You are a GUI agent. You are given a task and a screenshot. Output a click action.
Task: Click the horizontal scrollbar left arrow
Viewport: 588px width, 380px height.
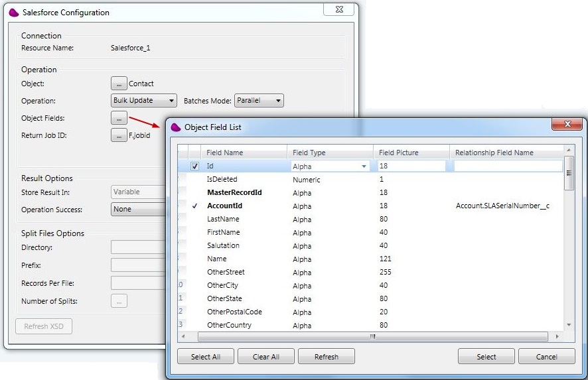coord(183,336)
